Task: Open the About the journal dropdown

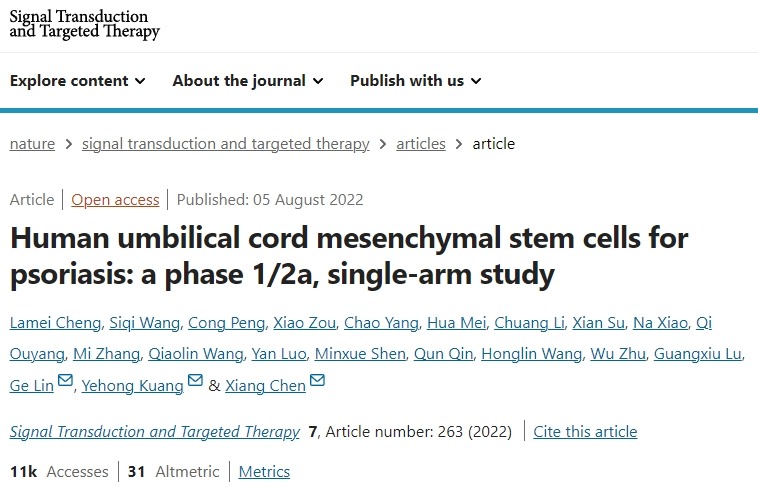Action: 248,81
